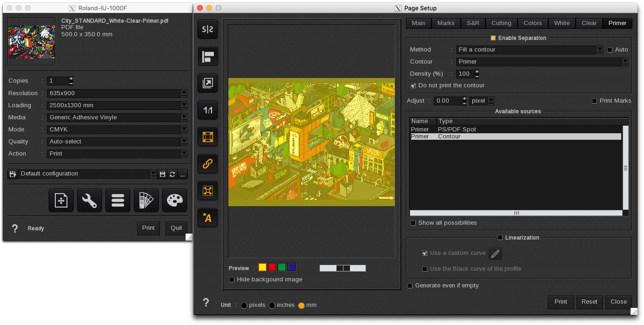
Task: Enable the Print Marks checkbox
Action: (594, 101)
